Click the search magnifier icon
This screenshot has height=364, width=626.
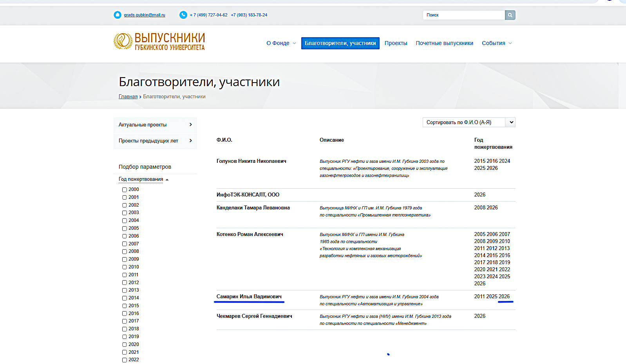click(x=510, y=15)
